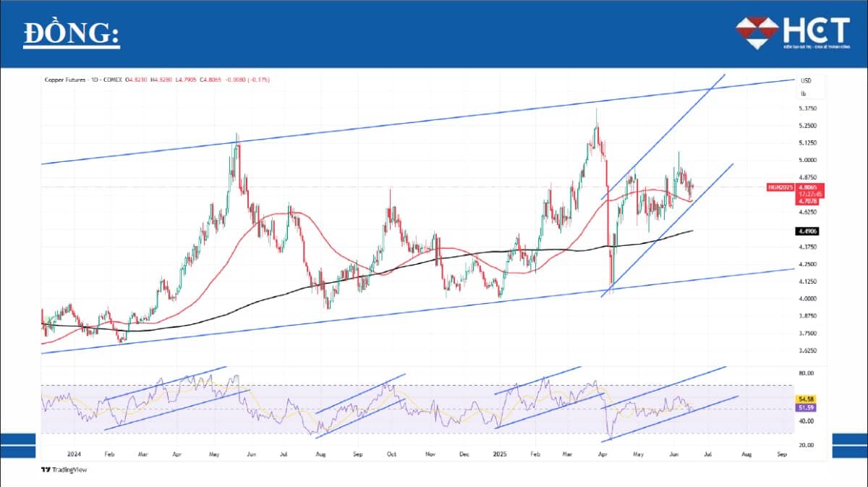The height and width of the screenshot is (487, 868).
Task: Click the HCT company logo
Action: coord(792,33)
